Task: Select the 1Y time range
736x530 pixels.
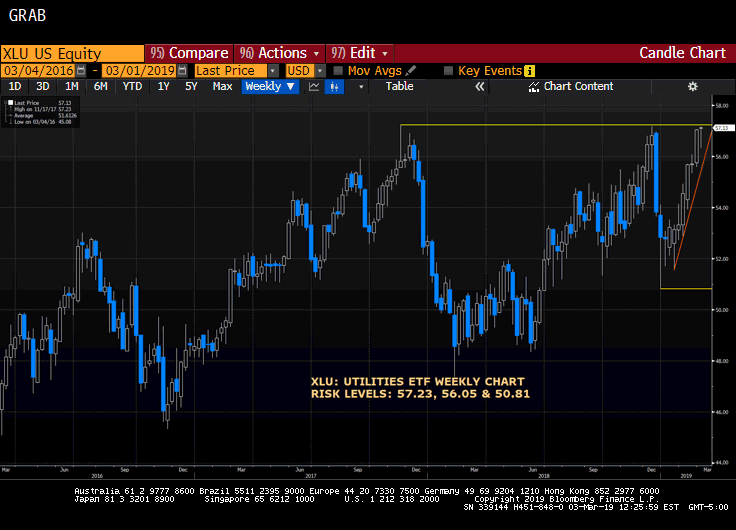Action: click(163, 86)
